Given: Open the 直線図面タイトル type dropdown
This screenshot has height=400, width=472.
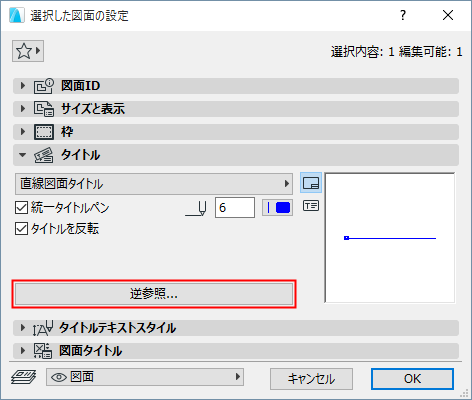Looking at the screenshot, I should point(154,184).
